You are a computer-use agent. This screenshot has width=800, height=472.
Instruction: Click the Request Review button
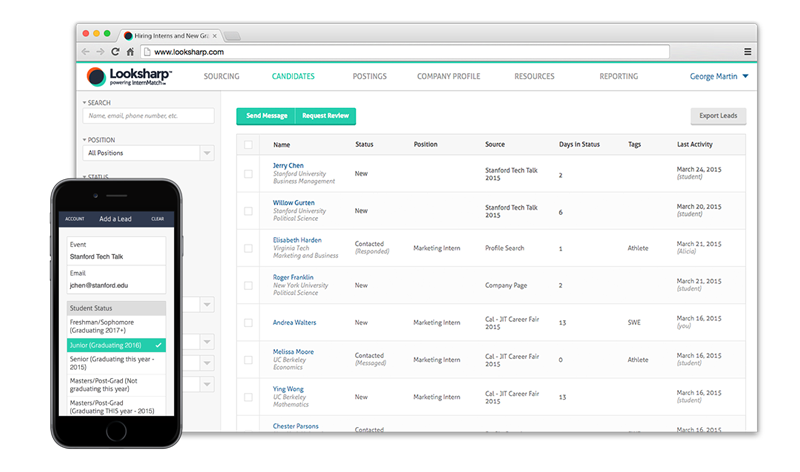[x=326, y=116]
